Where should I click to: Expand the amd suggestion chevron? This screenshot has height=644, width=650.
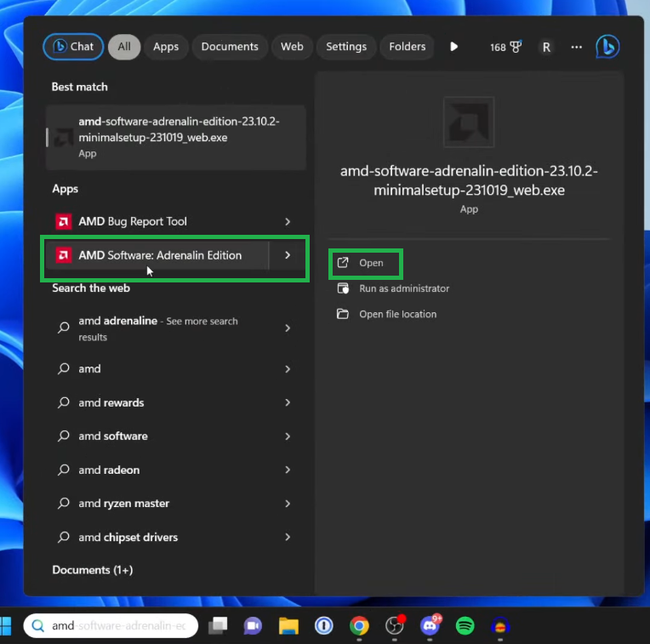pos(288,369)
